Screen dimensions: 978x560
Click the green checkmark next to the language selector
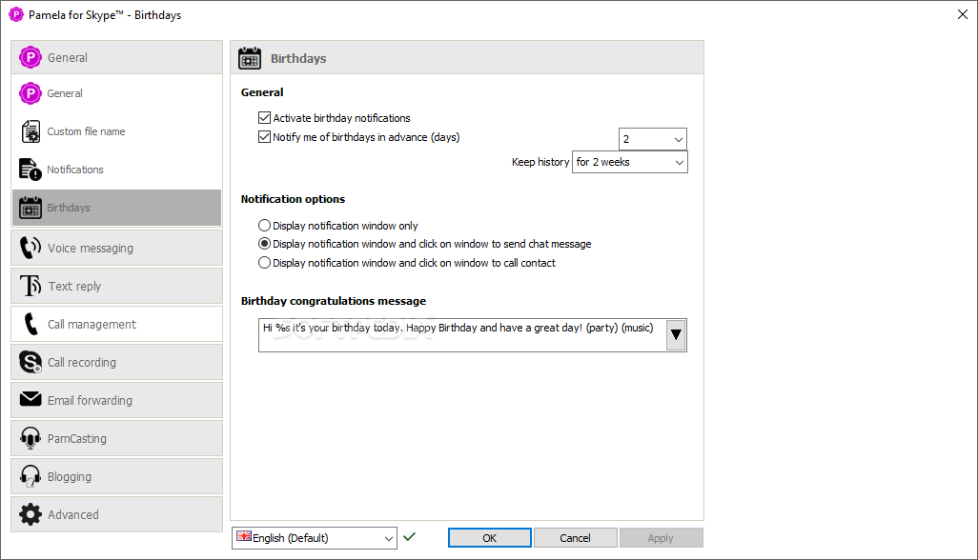click(x=409, y=536)
